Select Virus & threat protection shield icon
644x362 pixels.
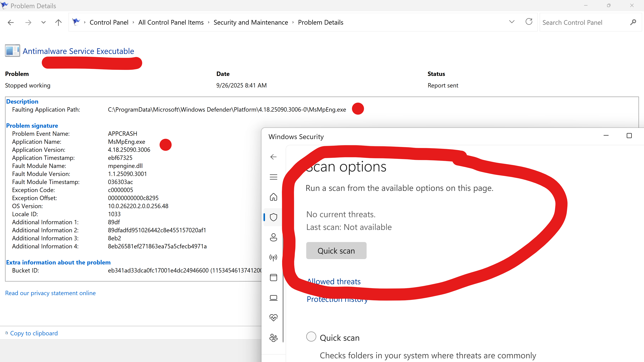click(x=274, y=217)
